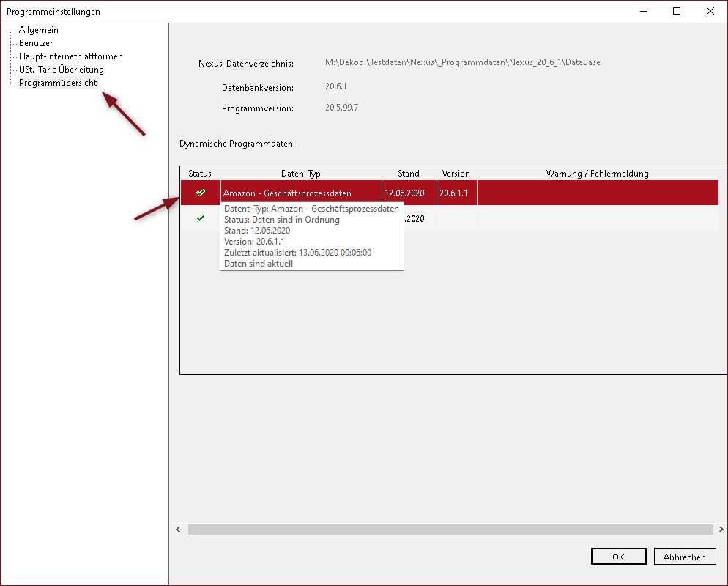728x586 pixels.
Task: Confirm the settings with the OK button
Action: [x=618, y=556]
